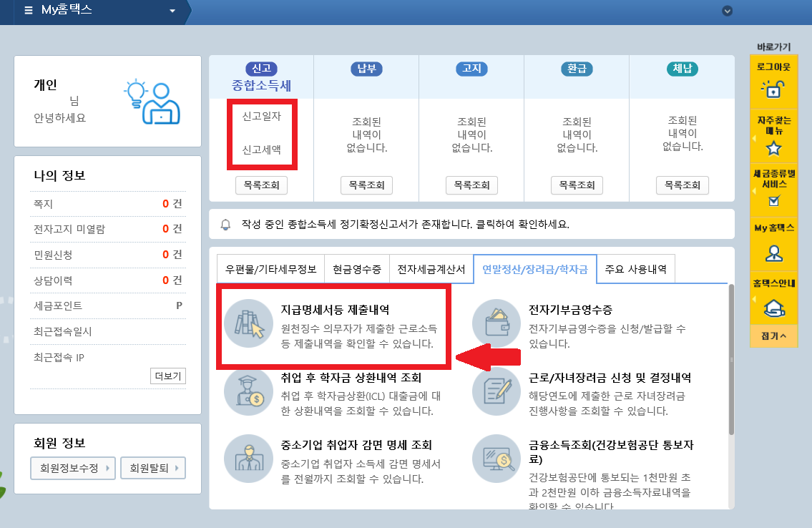
Task: Click the 최근접속 IP row
Action: coord(108,357)
